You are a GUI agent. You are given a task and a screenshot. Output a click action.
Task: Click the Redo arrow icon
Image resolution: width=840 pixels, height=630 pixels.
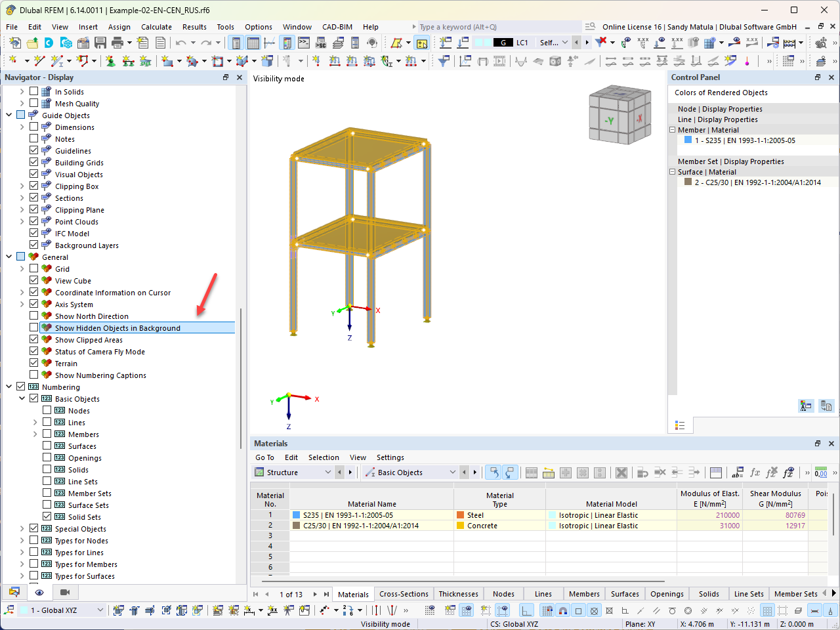click(x=206, y=43)
